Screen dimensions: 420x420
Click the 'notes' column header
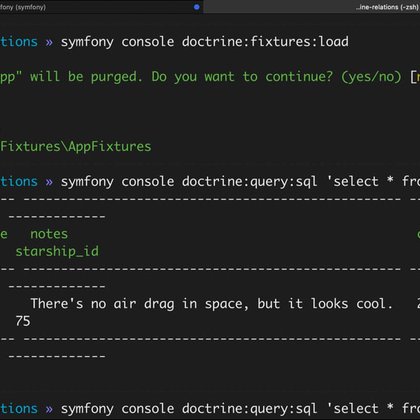(x=49, y=234)
